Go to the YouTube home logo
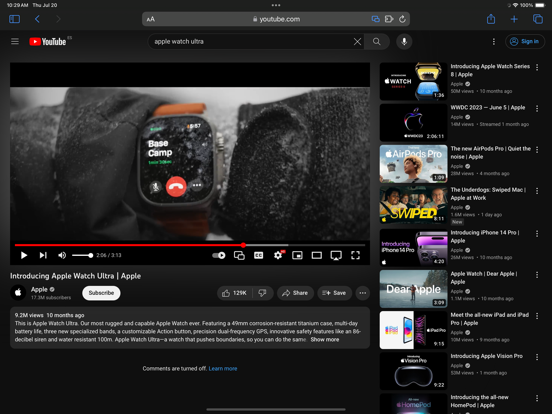 pos(48,42)
